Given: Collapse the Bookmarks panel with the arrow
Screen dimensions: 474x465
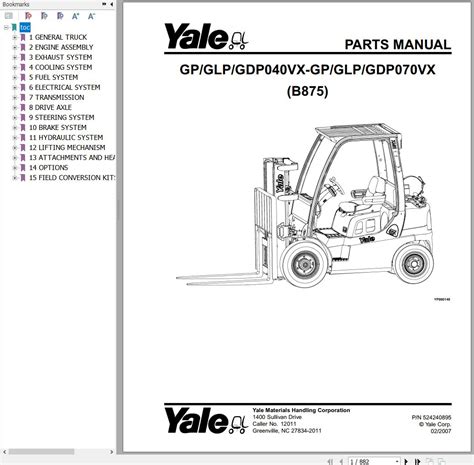Looking at the screenshot, I should [x=111, y=4].
